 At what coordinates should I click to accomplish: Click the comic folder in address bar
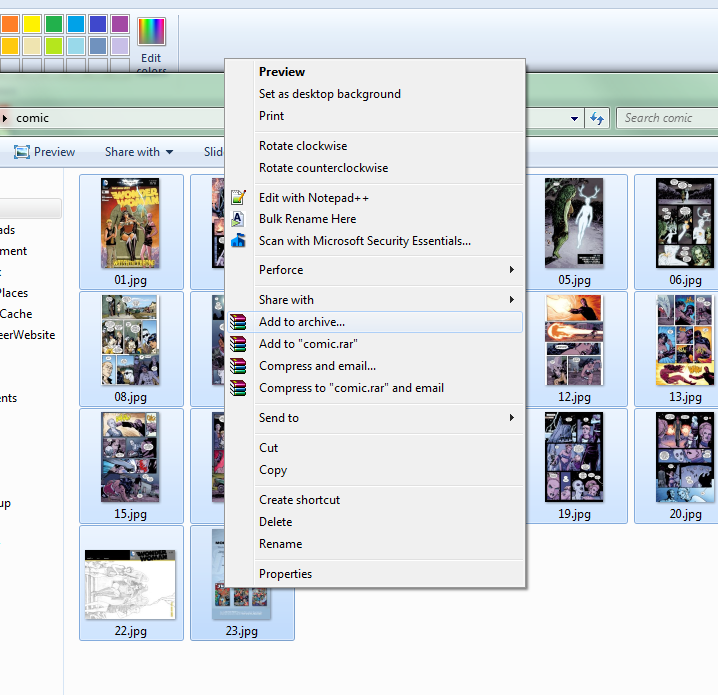point(32,118)
